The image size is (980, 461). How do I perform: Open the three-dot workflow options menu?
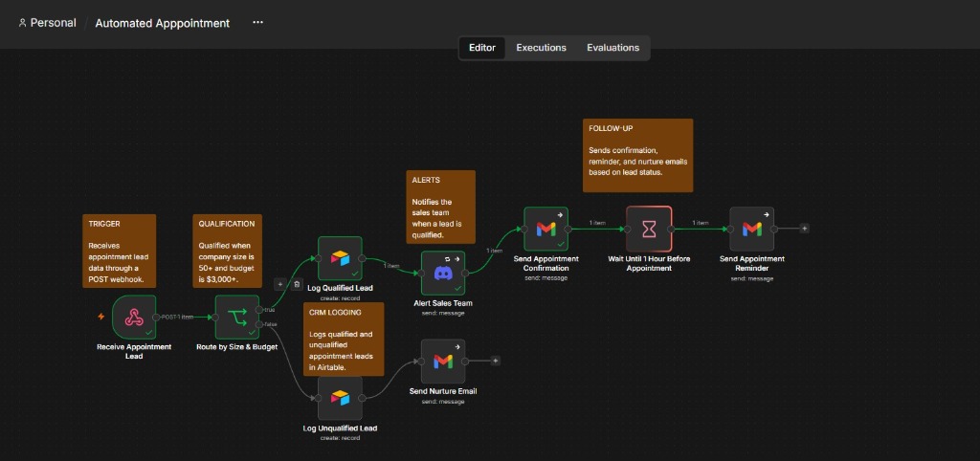(x=258, y=23)
